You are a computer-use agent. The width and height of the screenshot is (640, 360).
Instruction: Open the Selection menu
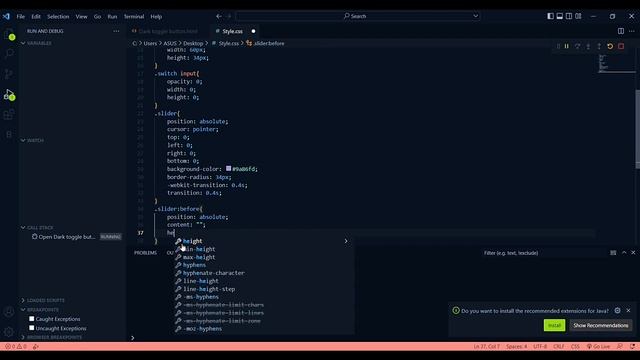click(58, 16)
